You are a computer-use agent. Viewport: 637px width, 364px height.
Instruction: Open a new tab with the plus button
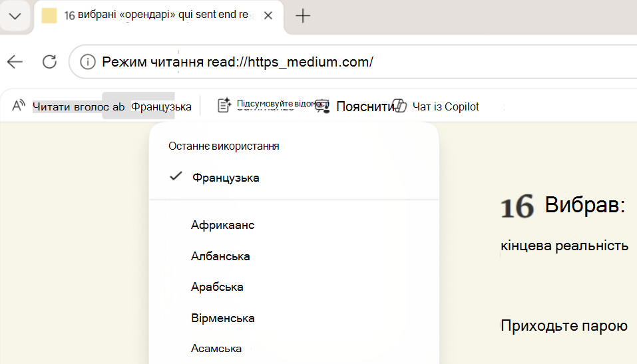[303, 16]
